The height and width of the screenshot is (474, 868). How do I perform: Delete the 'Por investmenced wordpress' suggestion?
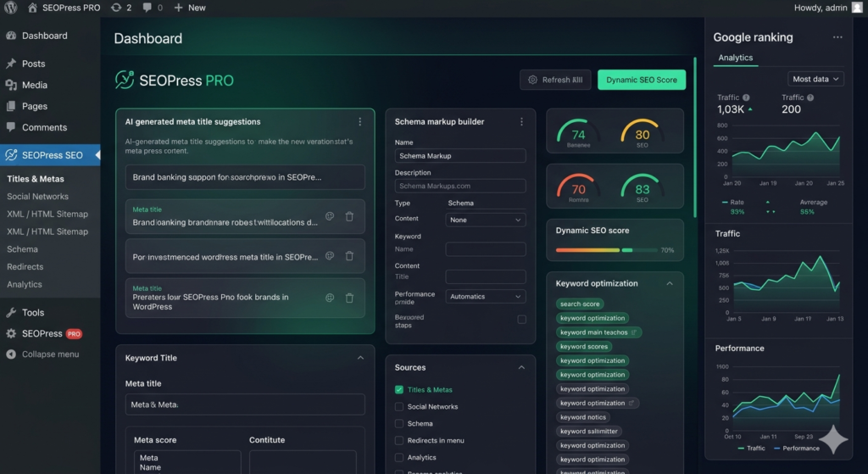[349, 256]
